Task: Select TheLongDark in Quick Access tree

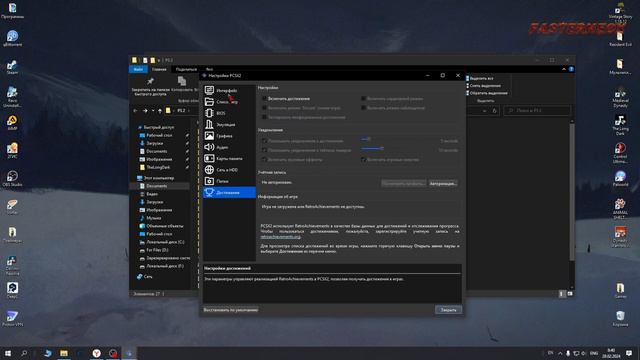Action: (158, 167)
